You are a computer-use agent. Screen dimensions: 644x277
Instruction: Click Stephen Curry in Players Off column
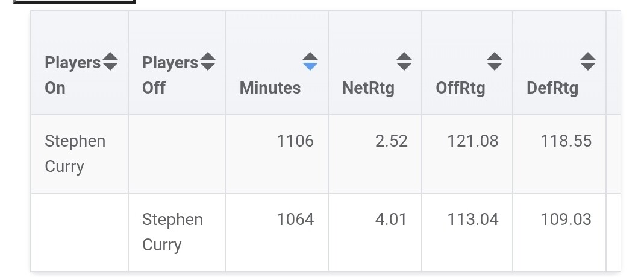point(172,232)
